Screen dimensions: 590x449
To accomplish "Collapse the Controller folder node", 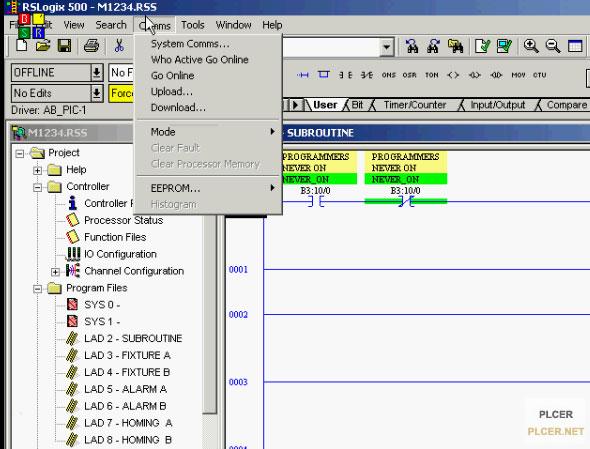I will pos(37,187).
